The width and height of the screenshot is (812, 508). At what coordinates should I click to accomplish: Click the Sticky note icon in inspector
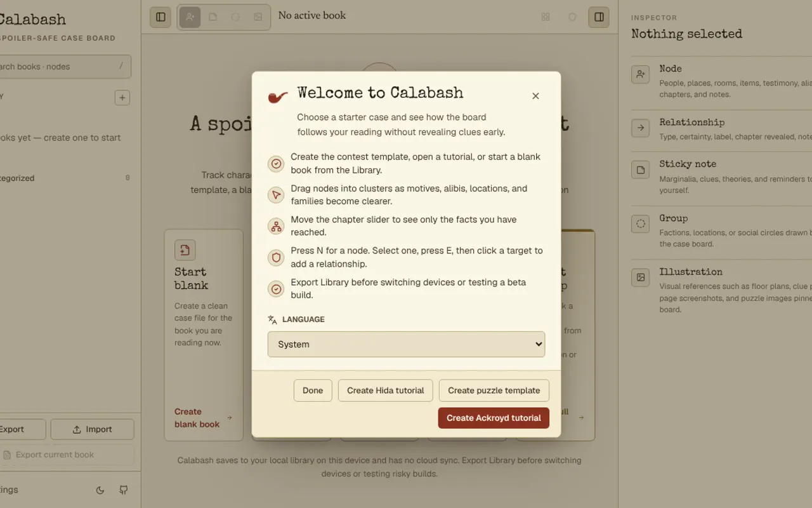click(641, 170)
